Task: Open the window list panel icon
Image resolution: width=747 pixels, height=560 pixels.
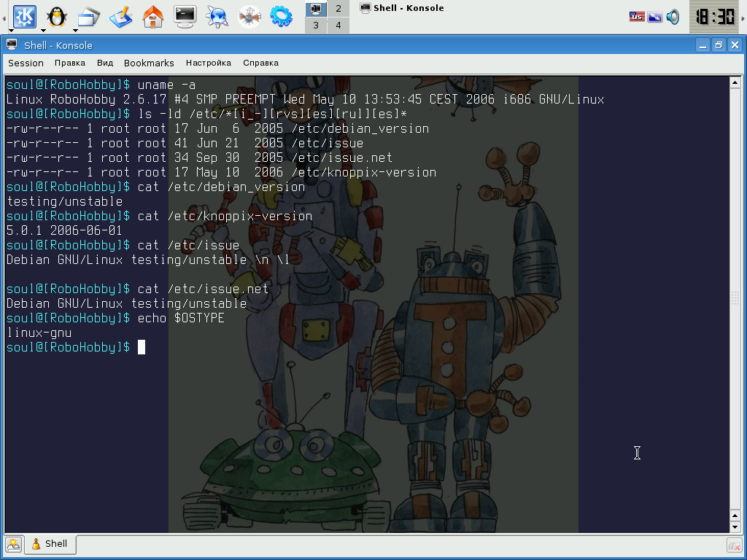Action: coord(88,17)
